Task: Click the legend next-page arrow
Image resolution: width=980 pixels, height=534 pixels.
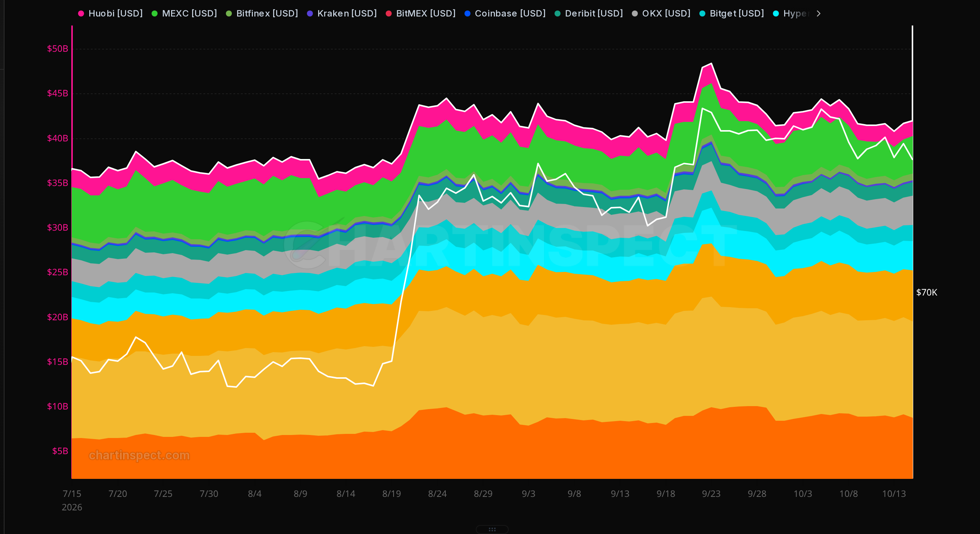Action: click(x=818, y=14)
